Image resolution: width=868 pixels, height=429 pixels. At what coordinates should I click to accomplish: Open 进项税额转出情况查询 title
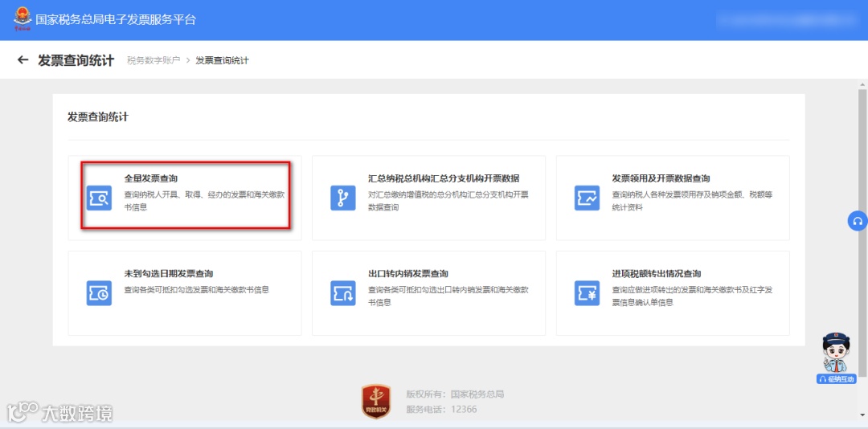click(x=657, y=273)
